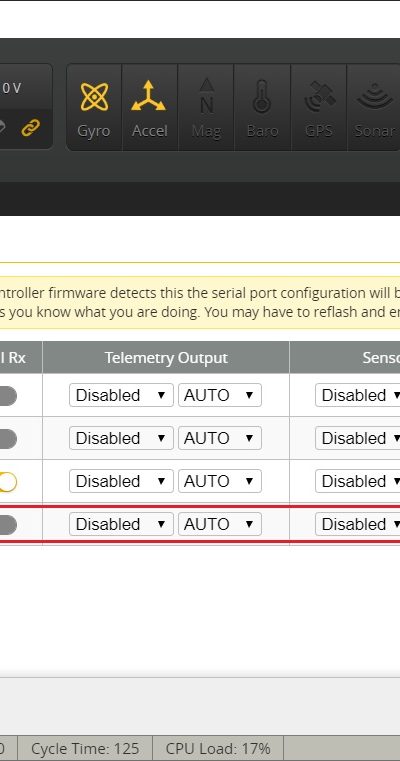Click the Cycle Time status field

(x=85, y=748)
